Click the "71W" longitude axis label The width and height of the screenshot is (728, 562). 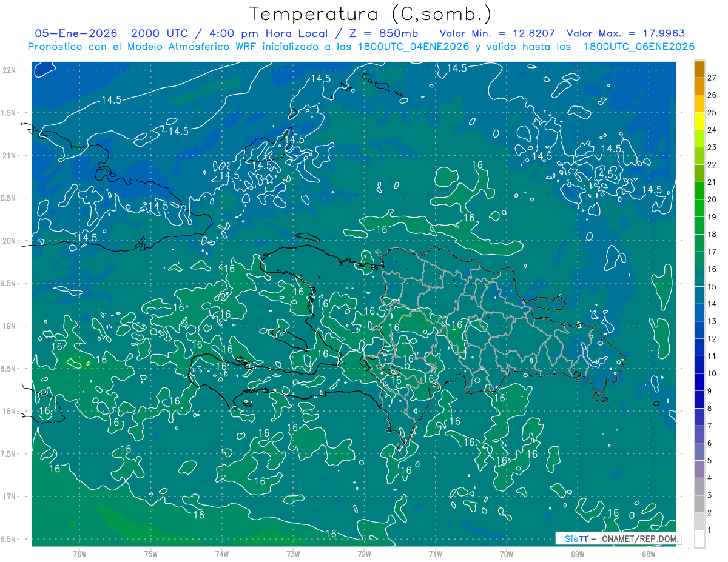435,554
